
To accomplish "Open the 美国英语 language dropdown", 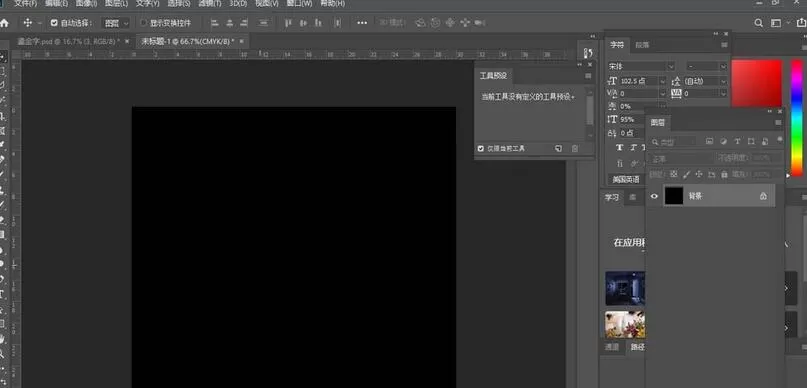I will 626,180.
